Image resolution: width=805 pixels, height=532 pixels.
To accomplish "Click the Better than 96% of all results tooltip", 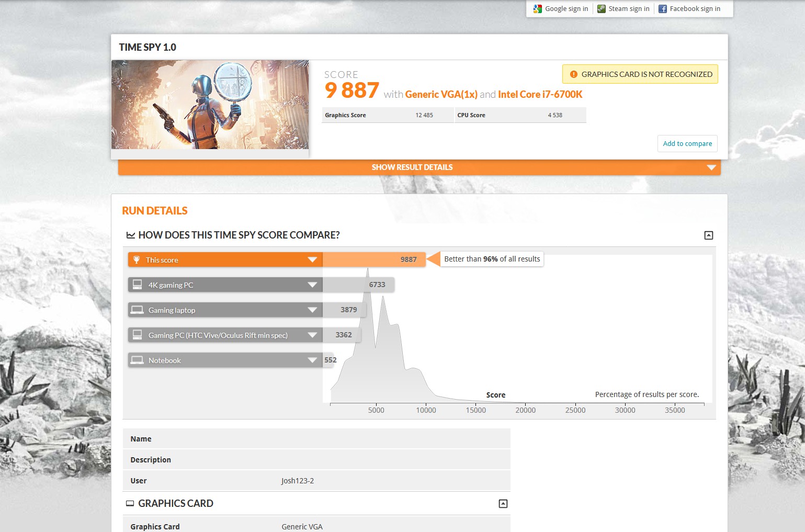I will (x=492, y=259).
